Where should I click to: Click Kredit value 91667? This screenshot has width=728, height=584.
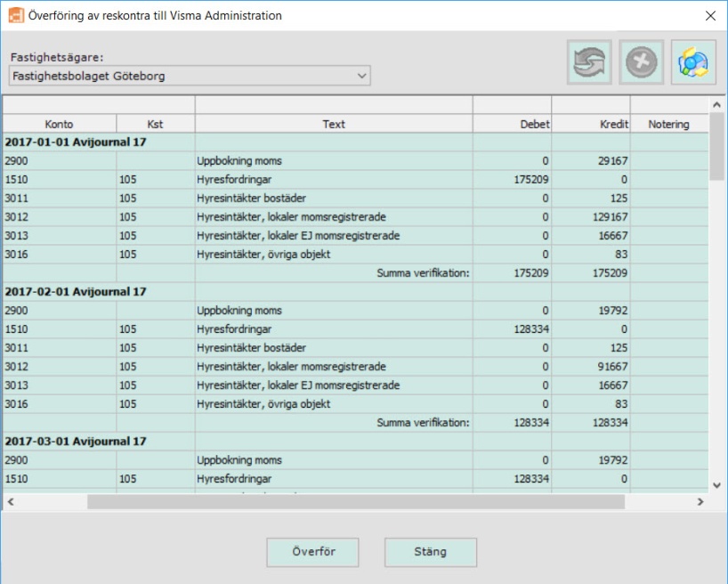(x=613, y=367)
